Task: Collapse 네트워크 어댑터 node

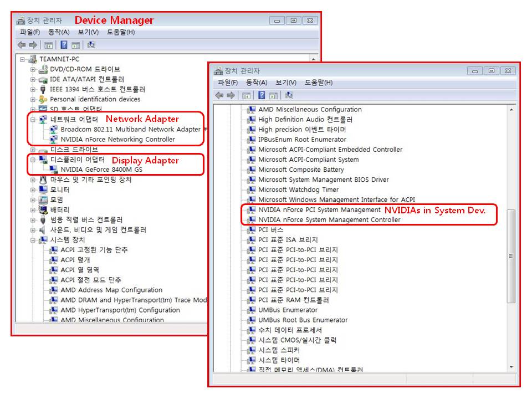Action: coord(33,120)
